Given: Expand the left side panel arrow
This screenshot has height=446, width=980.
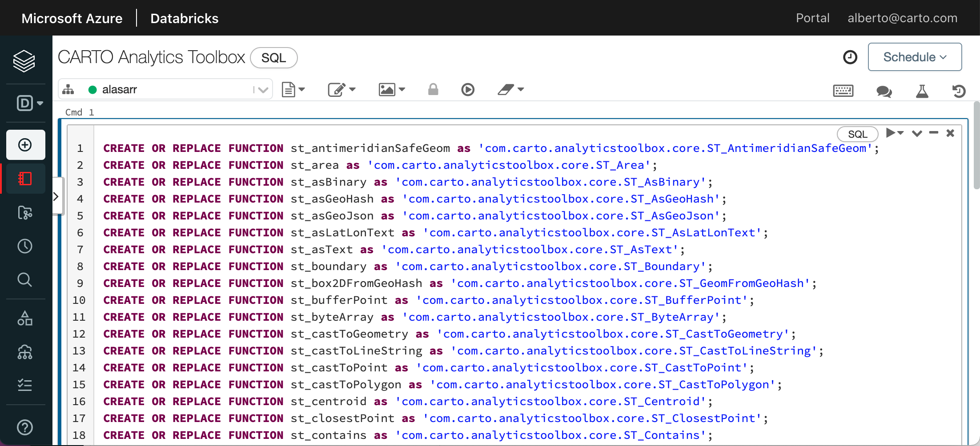Looking at the screenshot, I should point(56,196).
